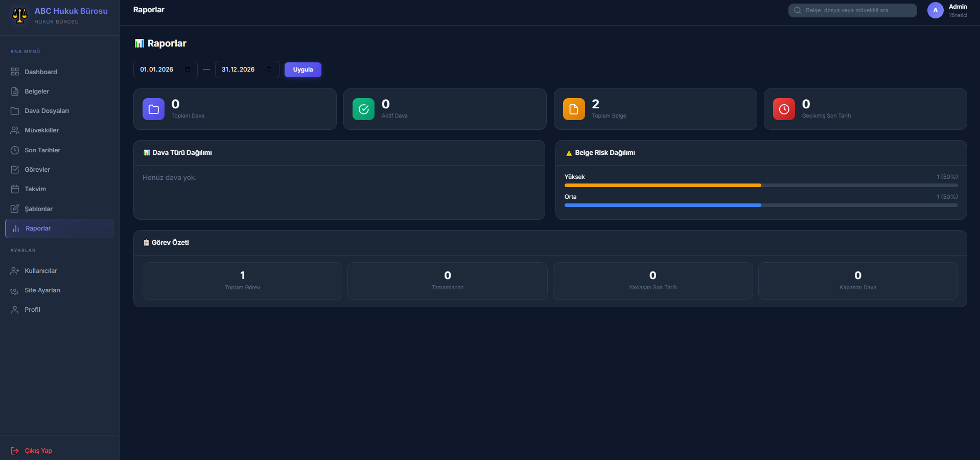Click the search magnifier icon
980x460 pixels.
798,10
